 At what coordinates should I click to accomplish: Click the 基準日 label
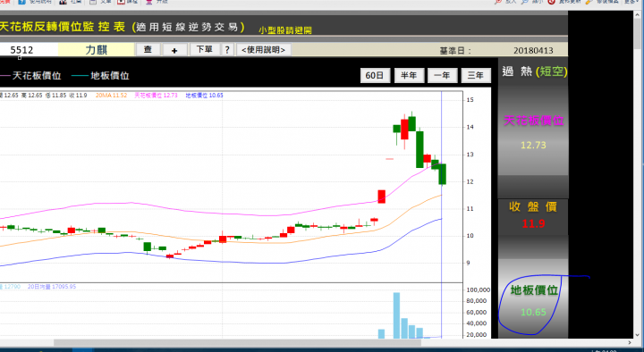[455, 51]
